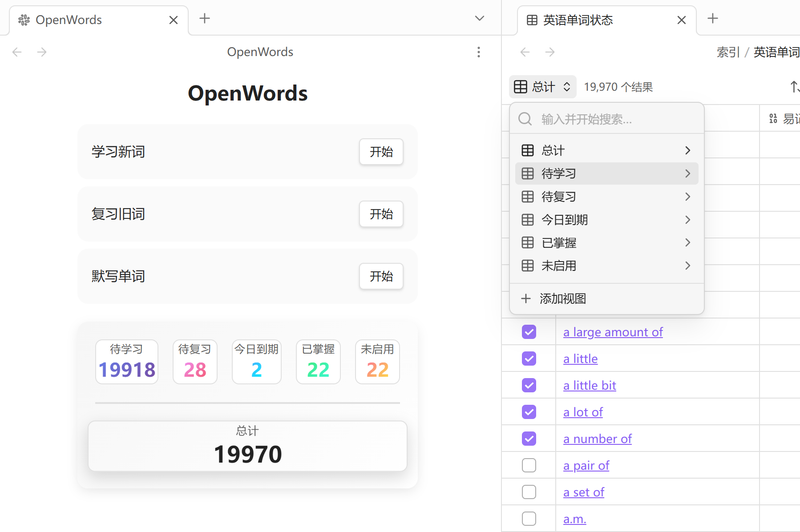800x532 pixels.
Task: Click the 今日到期 2 stat card
Action: coord(257,362)
